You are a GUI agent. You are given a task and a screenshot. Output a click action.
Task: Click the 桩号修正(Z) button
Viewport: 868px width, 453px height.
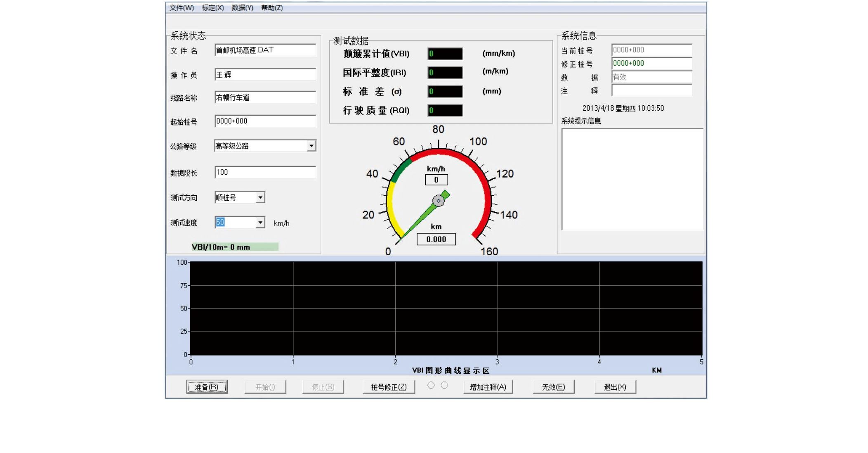point(389,387)
